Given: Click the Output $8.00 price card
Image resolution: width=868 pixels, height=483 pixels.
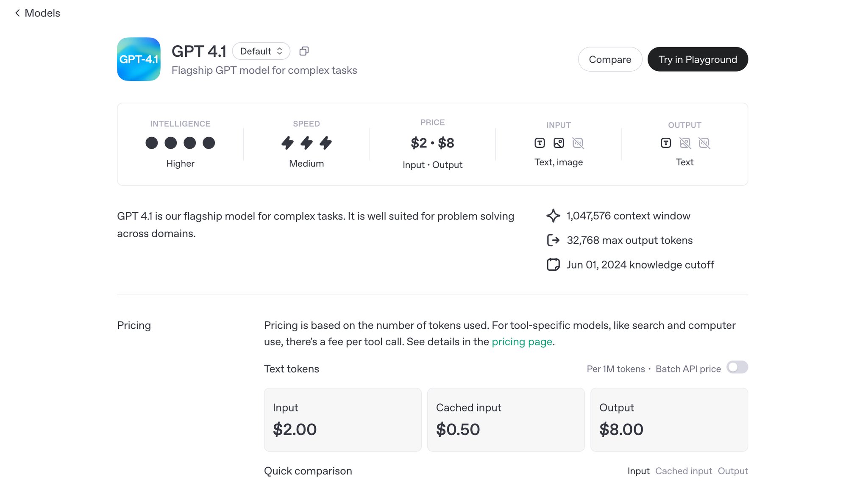Looking at the screenshot, I should (669, 420).
